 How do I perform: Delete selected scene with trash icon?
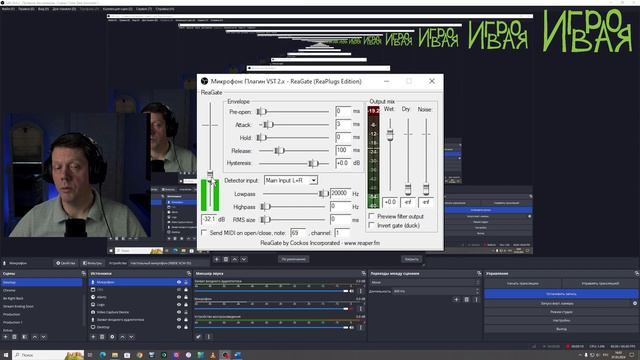[15, 337]
